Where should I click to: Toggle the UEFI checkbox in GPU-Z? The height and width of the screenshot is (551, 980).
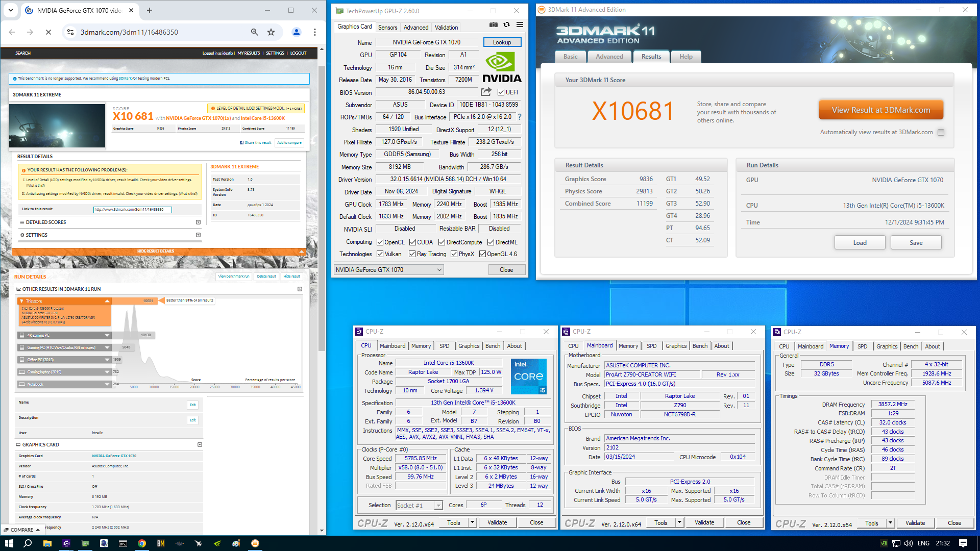[x=501, y=92]
